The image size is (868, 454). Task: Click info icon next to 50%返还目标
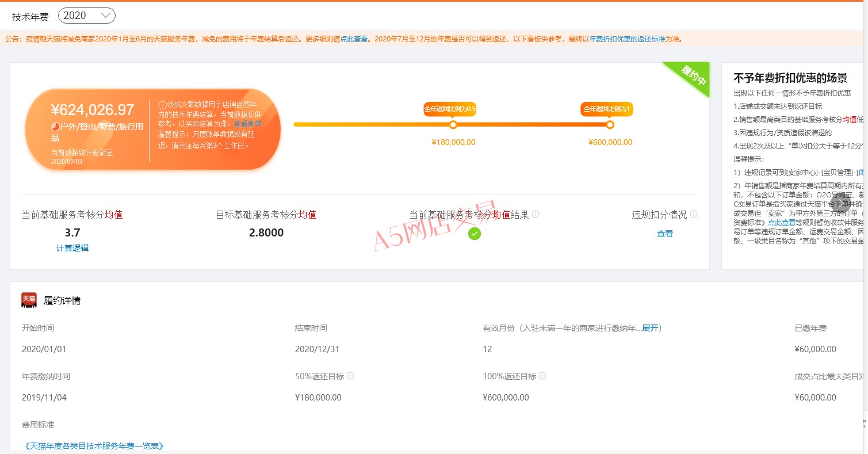point(350,376)
